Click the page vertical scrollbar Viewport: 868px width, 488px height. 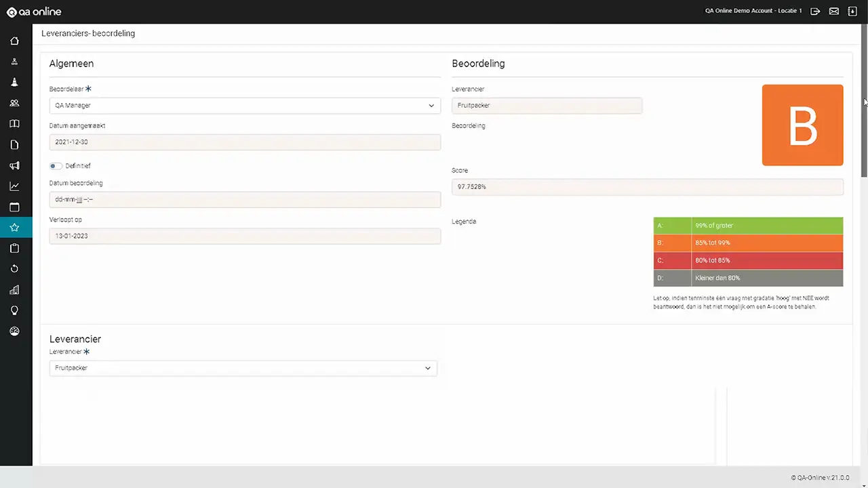[864, 102]
